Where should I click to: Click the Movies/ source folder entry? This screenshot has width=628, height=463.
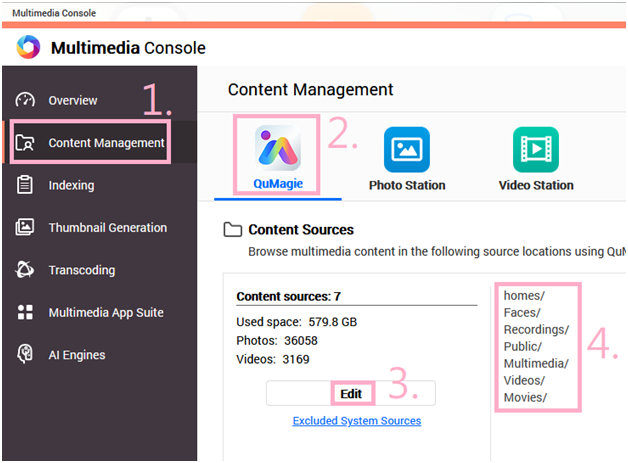pos(524,397)
